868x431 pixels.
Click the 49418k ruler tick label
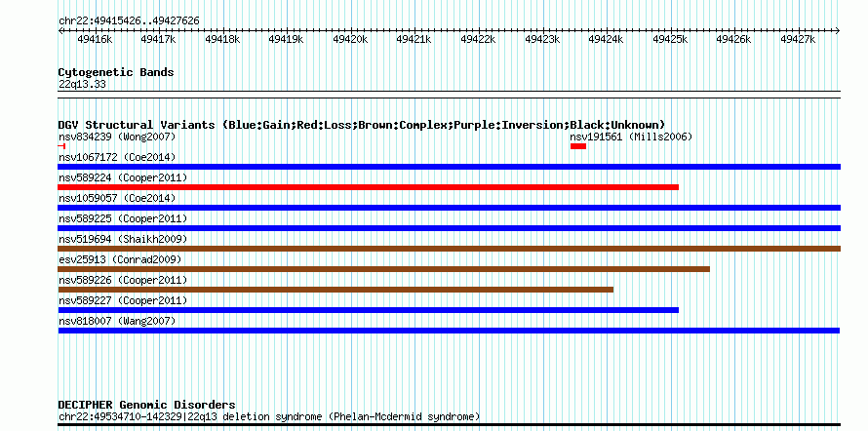[x=222, y=39]
